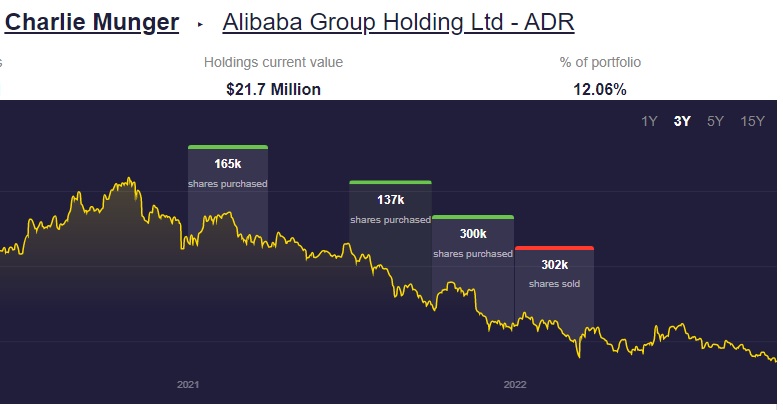This screenshot has height=410, width=783.
Task: Click the breadcrumb arrow between the titles
Action: click(200, 23)
